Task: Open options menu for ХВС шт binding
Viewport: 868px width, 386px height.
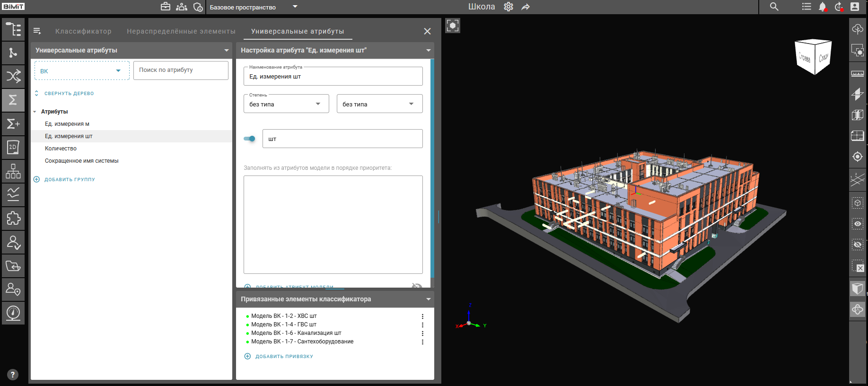Action: (x=422, y=316)
